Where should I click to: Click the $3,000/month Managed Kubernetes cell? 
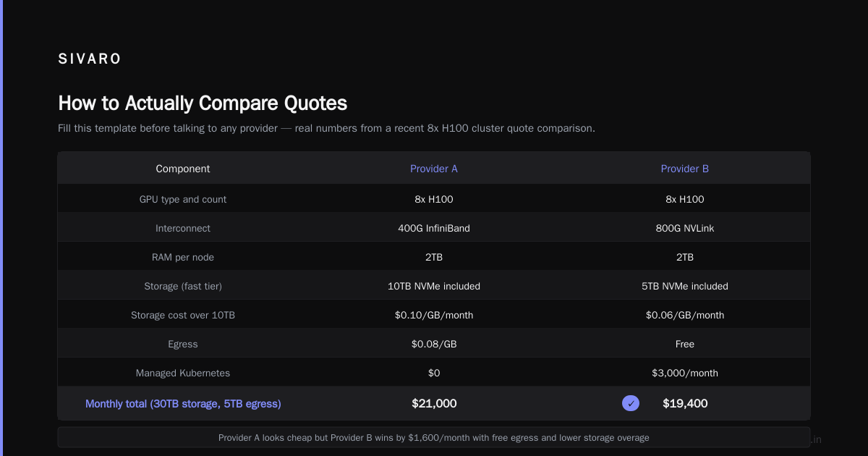point(685,373)
